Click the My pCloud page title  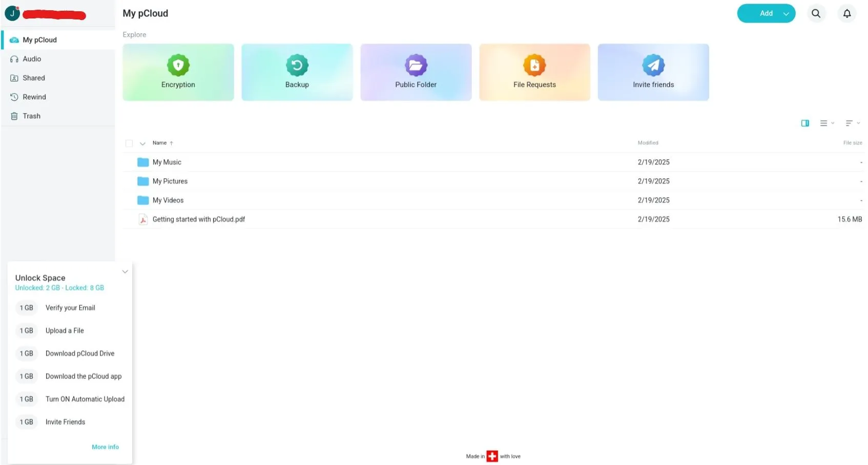[x=146, y=13]
